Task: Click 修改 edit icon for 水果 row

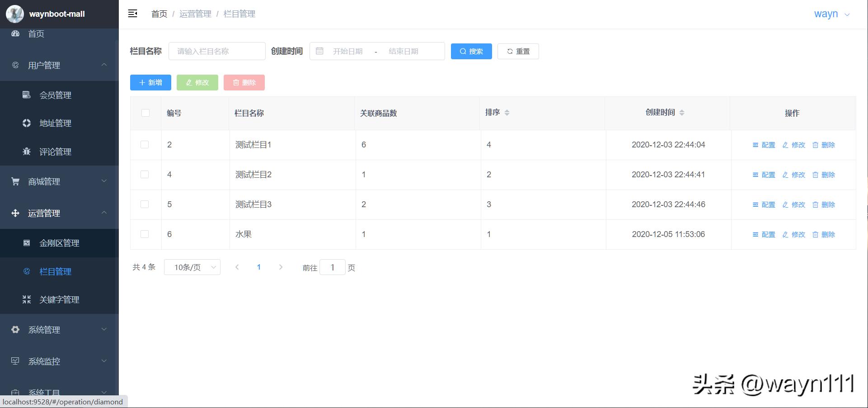Action: coord(785,235)
